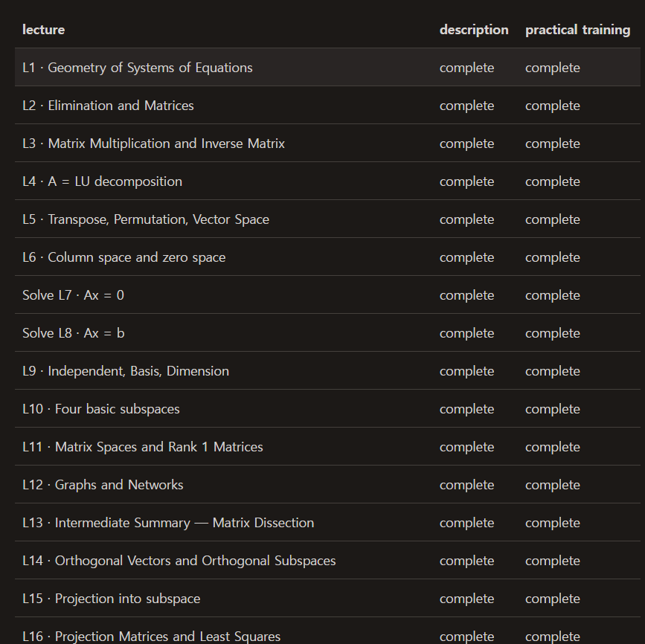Click the 'description' column header
This screenshot has height=644, width=645.
coord(474,30)
